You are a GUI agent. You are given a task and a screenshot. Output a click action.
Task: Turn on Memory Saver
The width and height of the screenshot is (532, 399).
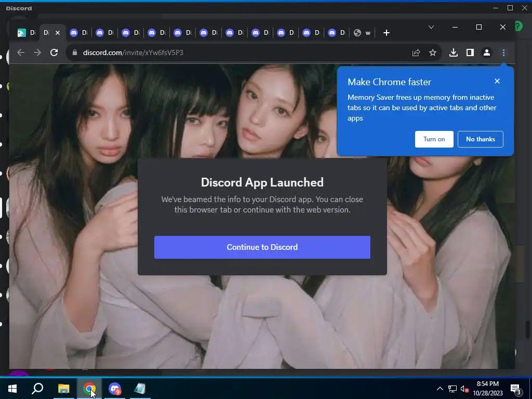tap(434, 139)
